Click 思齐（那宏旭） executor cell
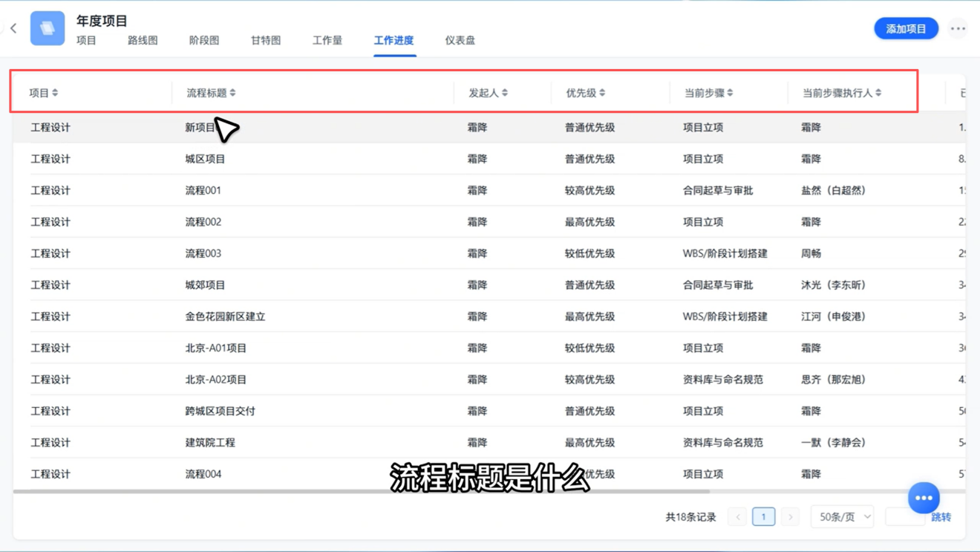This screenshot has width=980, height=552. click(x=834, y=380)
